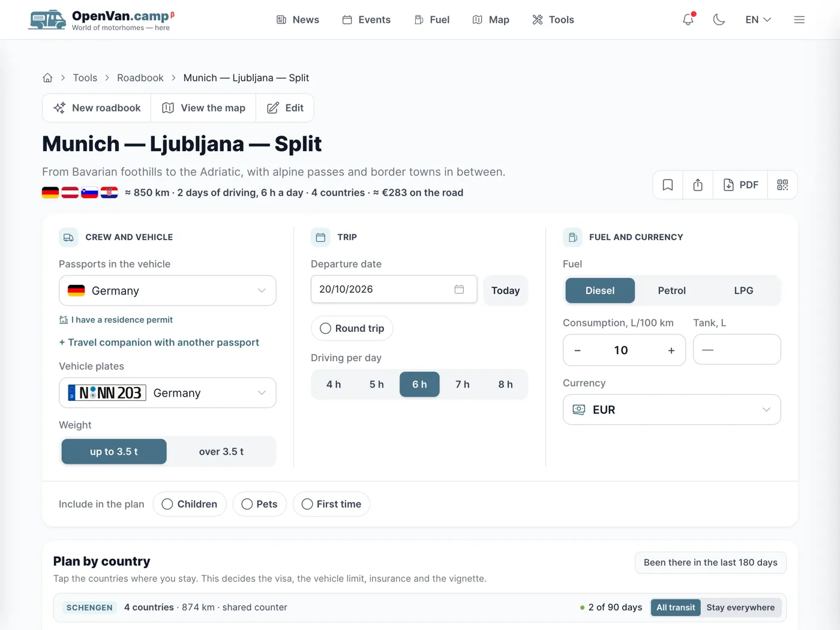Viewport: 840px width, 630px height.
Task: Open the Fuel menu item
Action: click(x=431, y=20)
